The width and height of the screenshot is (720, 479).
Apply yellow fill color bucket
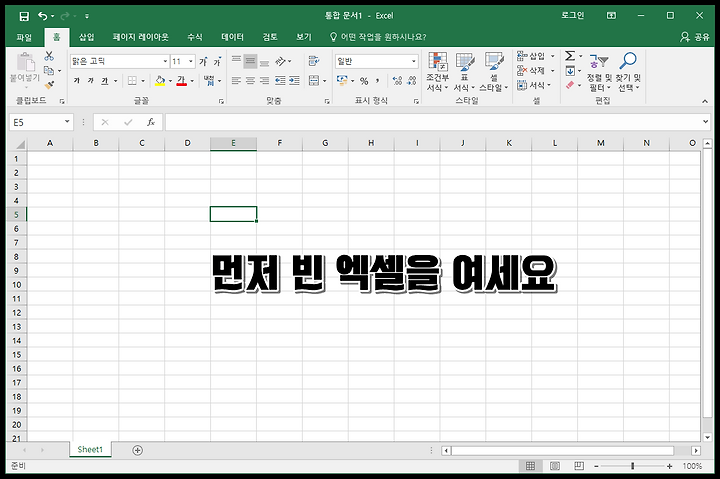[x=160, y=81]
